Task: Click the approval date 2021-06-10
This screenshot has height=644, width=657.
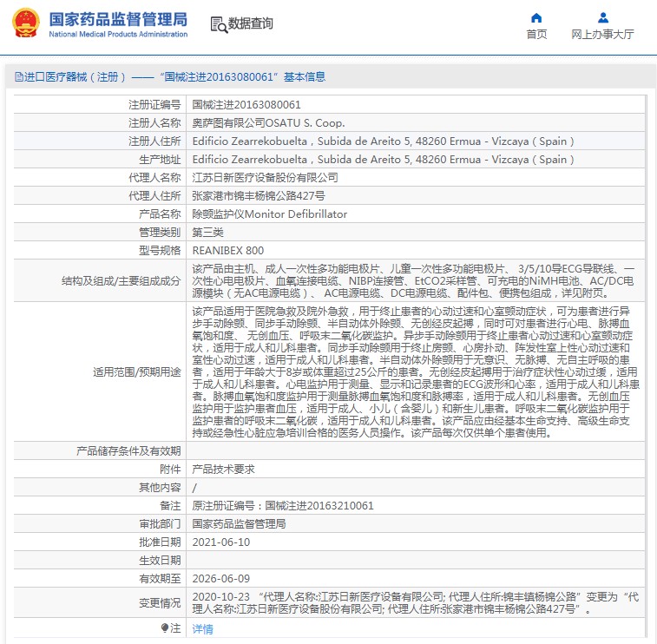Action: coord(220,542)
